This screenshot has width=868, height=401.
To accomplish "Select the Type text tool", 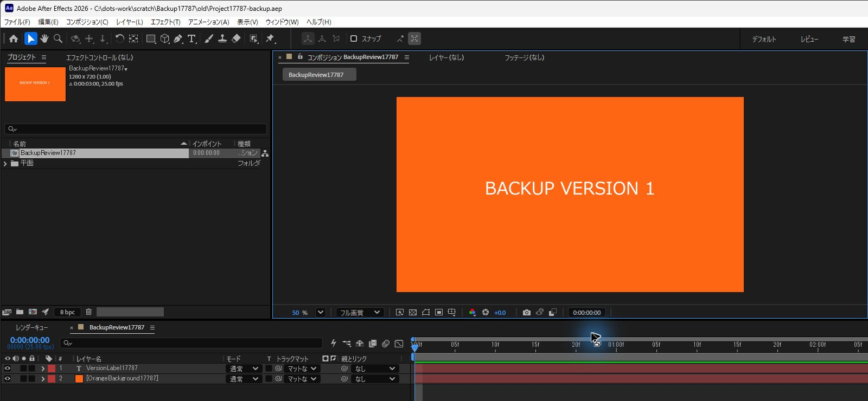I will [192, 38].
